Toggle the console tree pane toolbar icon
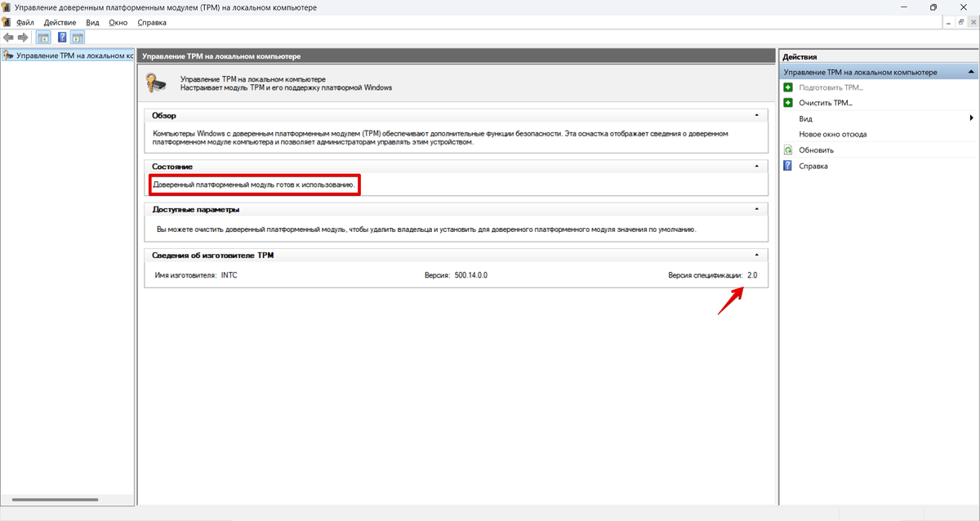Image resolution: width=980 pixels, height=521 pixels. tap(44, 37)
